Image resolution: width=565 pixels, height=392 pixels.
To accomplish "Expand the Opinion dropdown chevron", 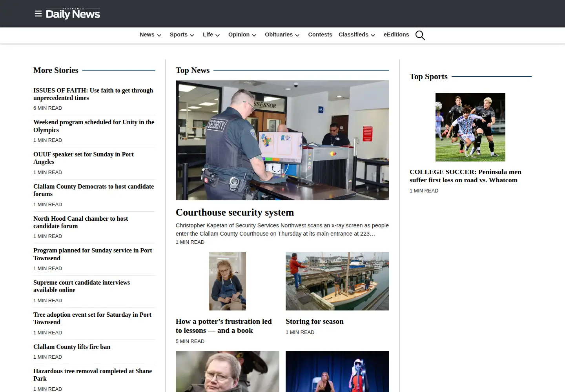I will 254,35.
